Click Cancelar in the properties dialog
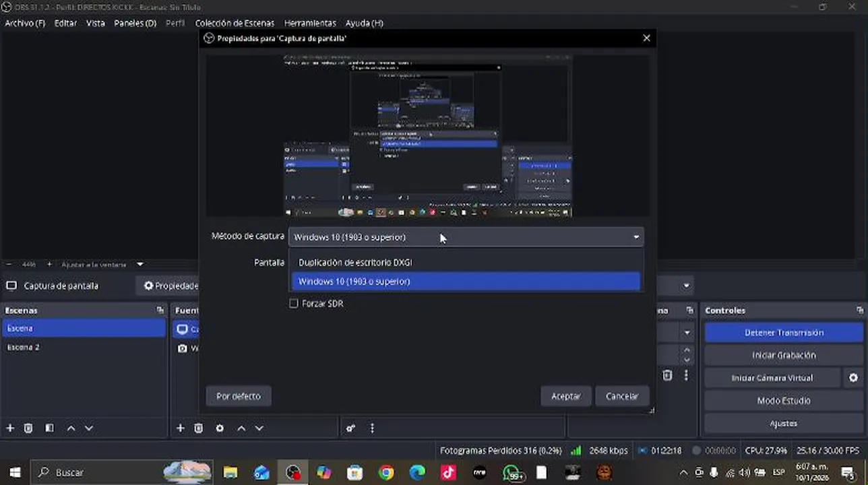 622,396
